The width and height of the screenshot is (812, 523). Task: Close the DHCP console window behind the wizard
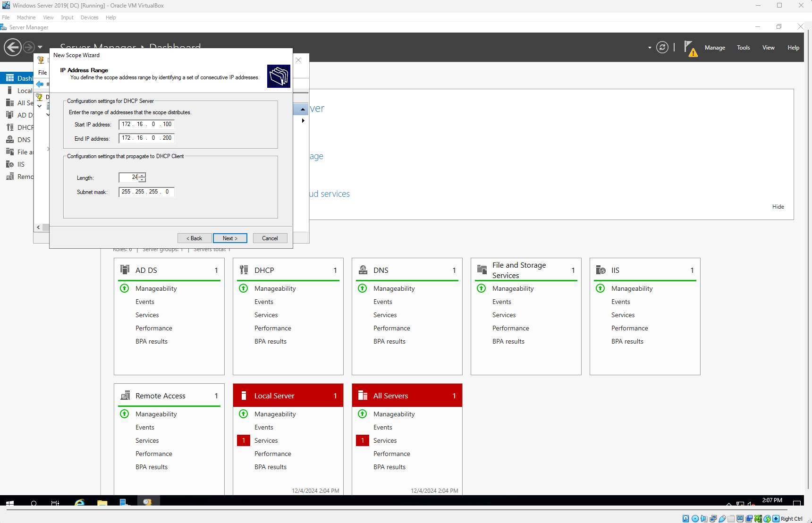coord(298,60)
